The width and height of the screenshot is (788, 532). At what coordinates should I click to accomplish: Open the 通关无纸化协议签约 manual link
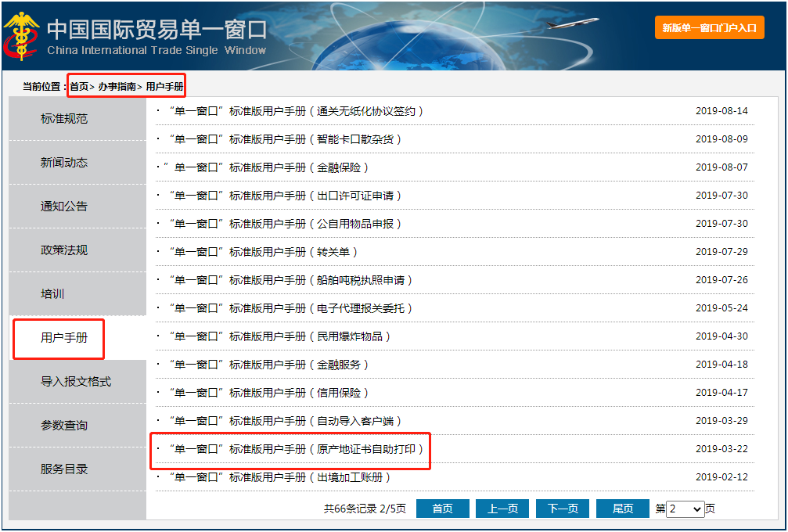coord(296,111)
